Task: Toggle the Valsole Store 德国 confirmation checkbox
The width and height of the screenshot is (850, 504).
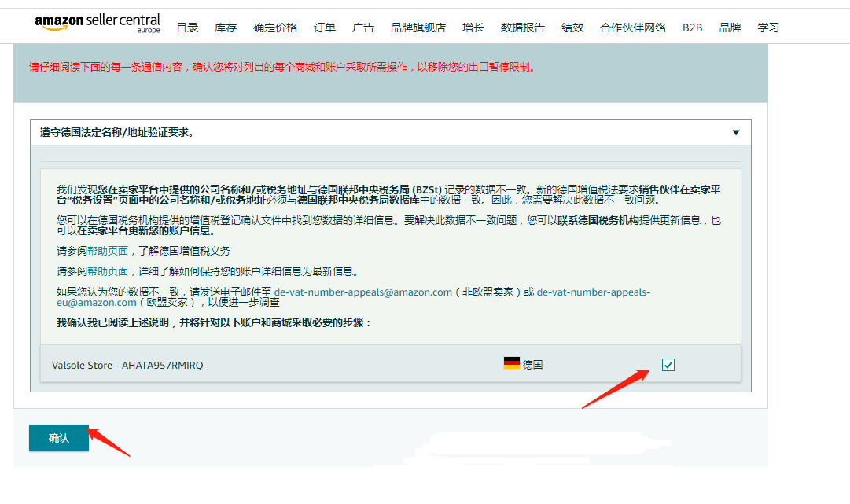Action: 668,366
